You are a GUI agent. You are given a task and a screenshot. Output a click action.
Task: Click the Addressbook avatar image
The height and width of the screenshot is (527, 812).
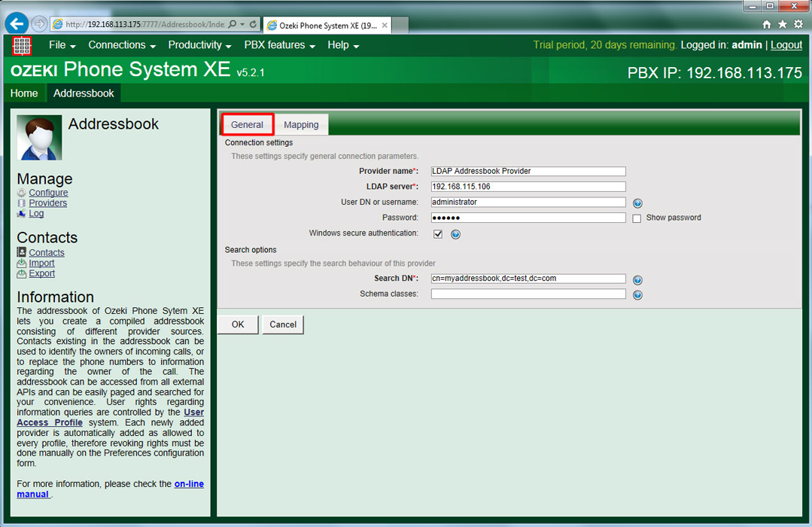(39, 137)
